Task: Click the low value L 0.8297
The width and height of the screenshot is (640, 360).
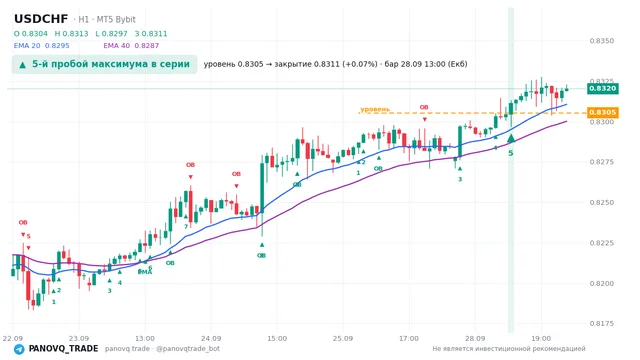Action: [111, 34]
